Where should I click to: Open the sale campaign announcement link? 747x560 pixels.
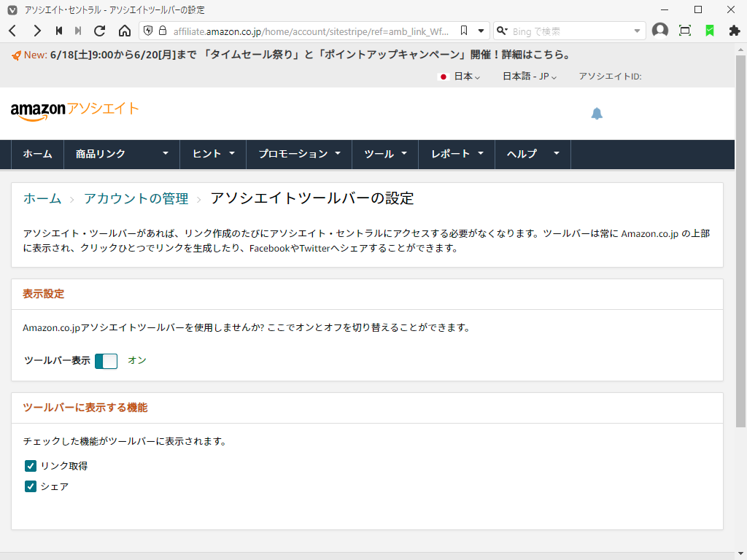(x=311, y=55)
